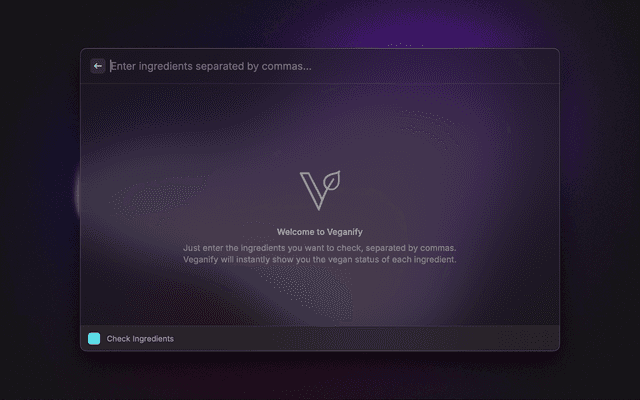Click the text cursor at start of placeholder
This screenshot has width=640, height=400.
[x=111, y=66]
